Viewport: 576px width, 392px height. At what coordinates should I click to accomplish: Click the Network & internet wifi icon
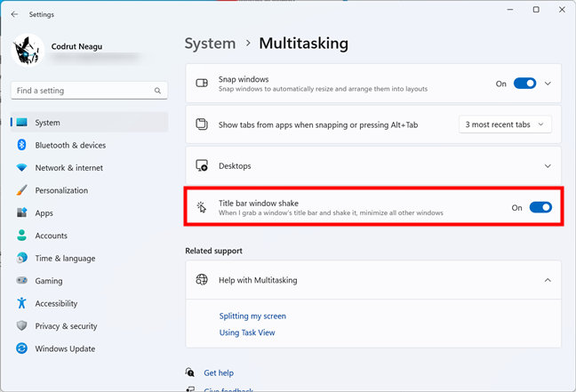(22, 168)
